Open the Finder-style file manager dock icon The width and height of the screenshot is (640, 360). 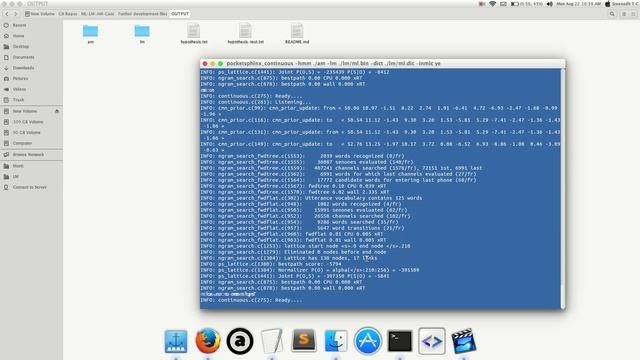[336, 341]
